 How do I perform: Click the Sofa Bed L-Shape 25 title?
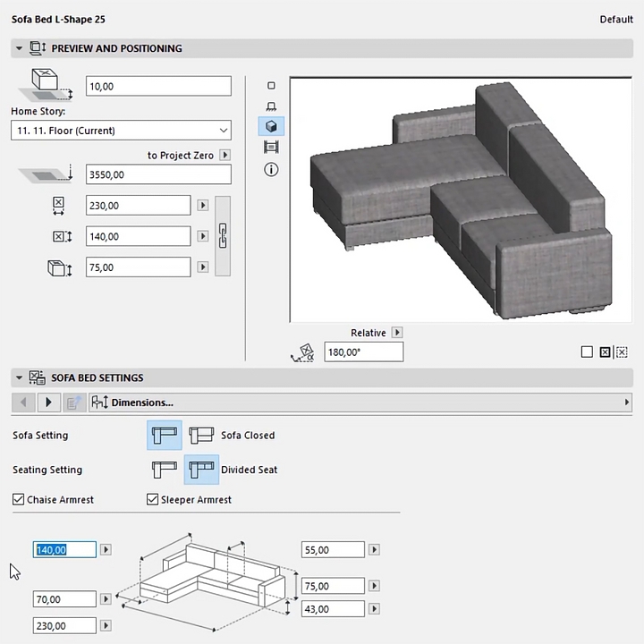coord(58,20)
